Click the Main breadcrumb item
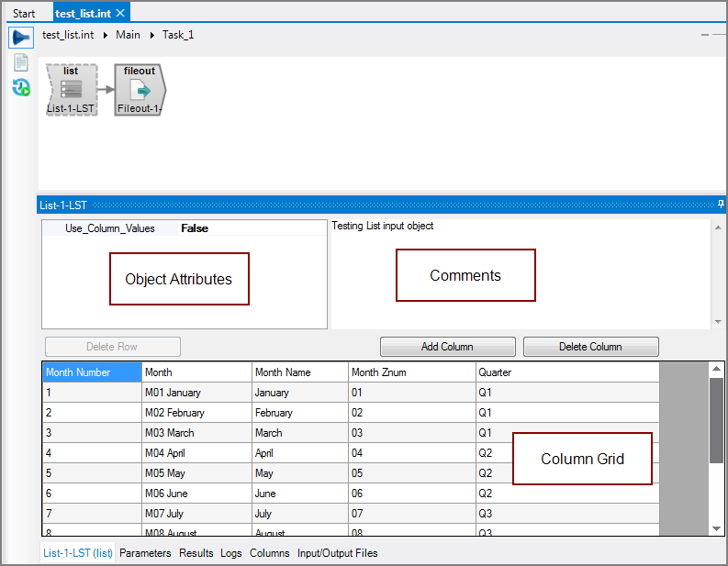728x566 pixels. pos(128,35)
